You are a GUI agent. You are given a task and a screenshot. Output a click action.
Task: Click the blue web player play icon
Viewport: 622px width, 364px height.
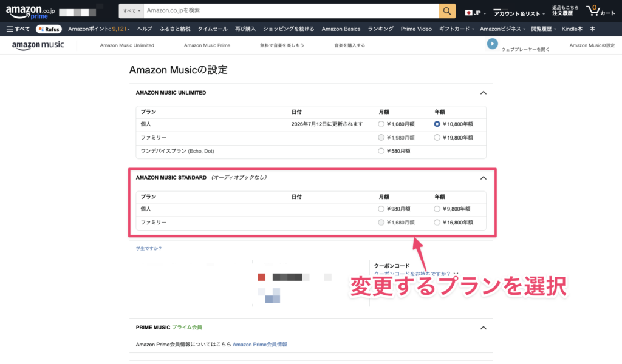click(x=492, y=44)
